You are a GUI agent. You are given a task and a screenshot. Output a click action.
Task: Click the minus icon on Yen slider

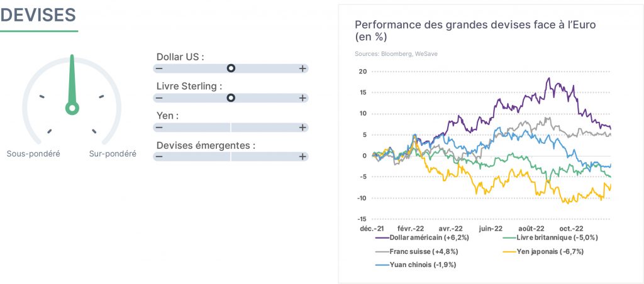point(159,128)
